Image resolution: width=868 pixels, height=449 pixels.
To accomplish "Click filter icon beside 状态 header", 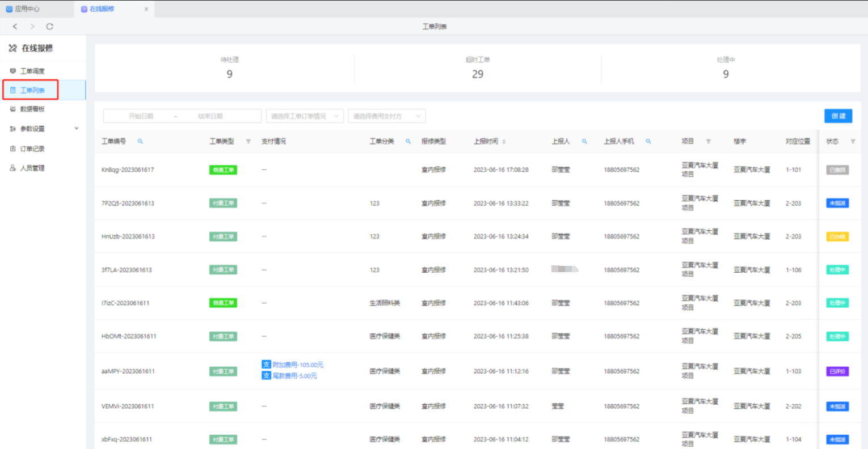I will (x=853, y=142).
